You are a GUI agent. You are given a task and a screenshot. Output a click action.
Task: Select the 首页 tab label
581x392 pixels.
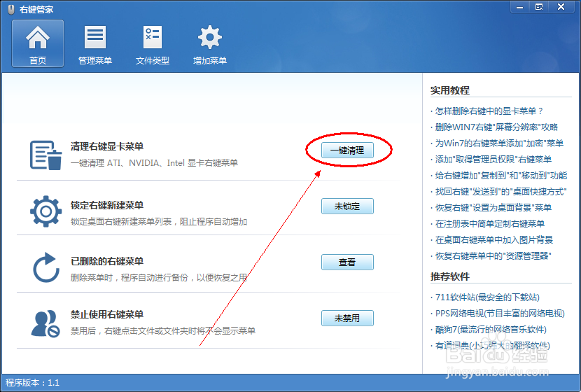click(x=38, y=60)
